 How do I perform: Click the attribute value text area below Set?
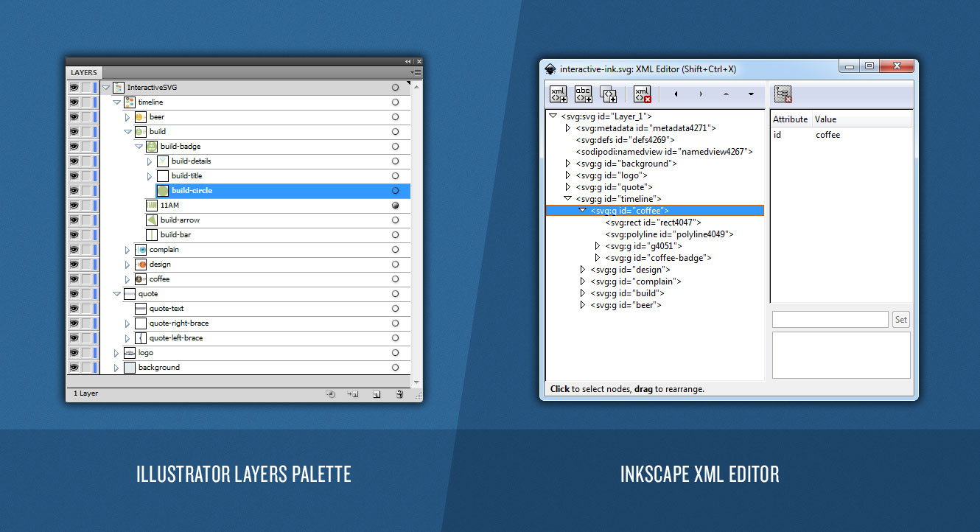pyautogui.click(x=841, y=355)
